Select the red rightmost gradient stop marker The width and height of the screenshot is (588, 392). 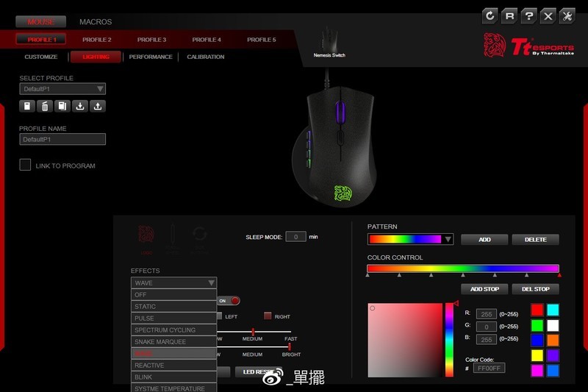(x=559, y=275)
